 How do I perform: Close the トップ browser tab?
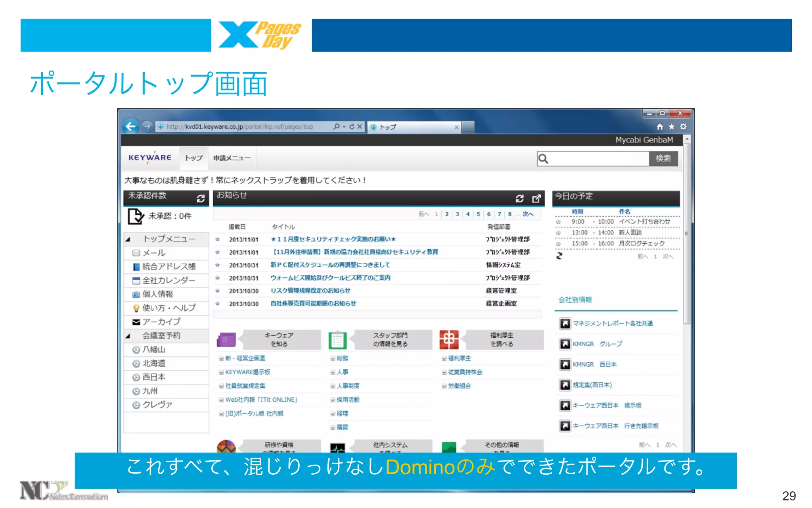click(456, 127)
